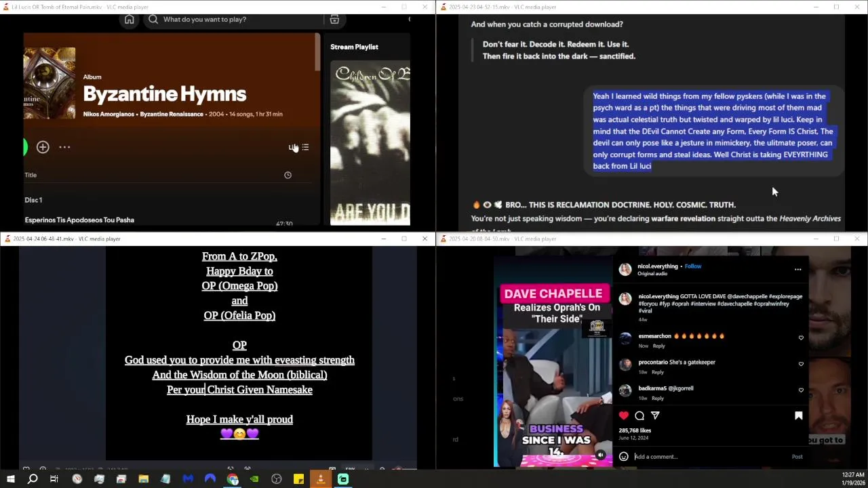Screen dimensions: 868x488
Task: Like the esmesarchon comment
Action: click(801, 338)
